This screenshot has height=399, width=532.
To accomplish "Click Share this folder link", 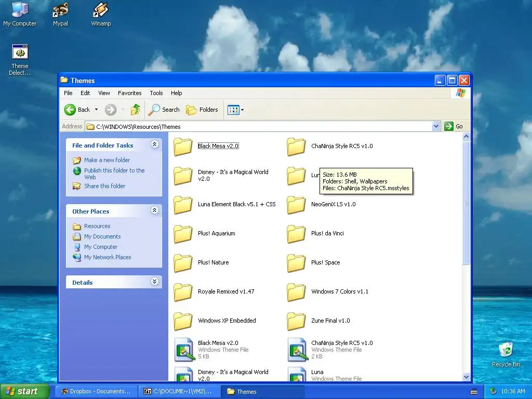I will pyautogui.click(x=104, y=186).
